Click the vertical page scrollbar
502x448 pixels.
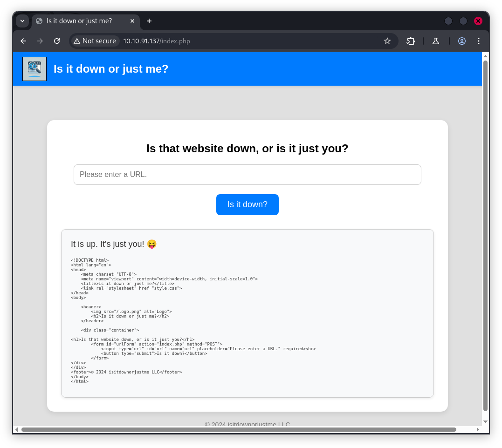(485, 233)
